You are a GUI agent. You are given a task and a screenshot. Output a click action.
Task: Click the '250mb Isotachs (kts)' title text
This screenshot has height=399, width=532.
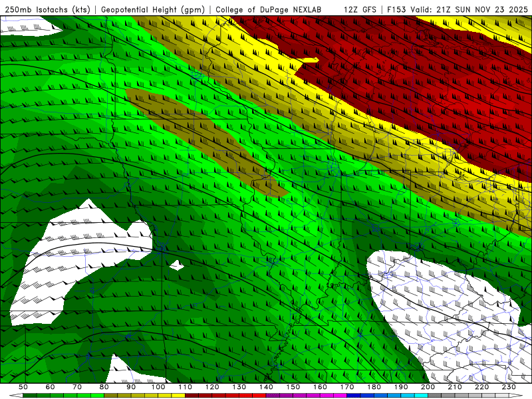click(47, 9)
